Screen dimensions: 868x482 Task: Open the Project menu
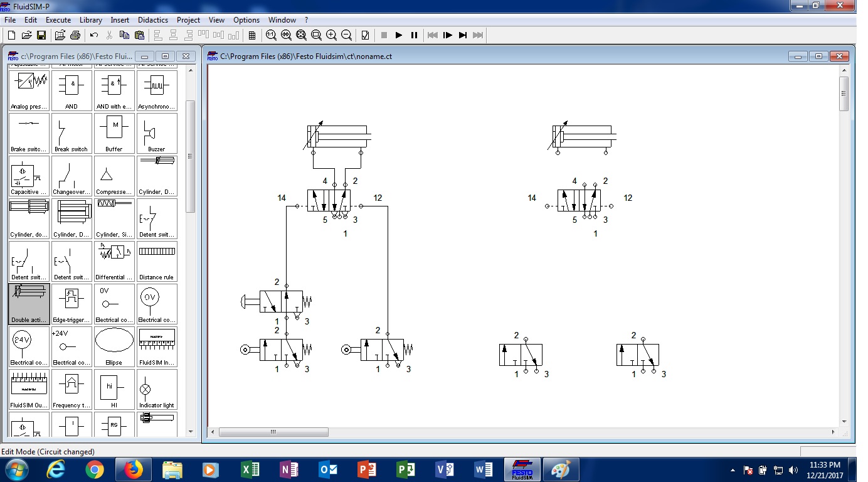coord(189,20)
